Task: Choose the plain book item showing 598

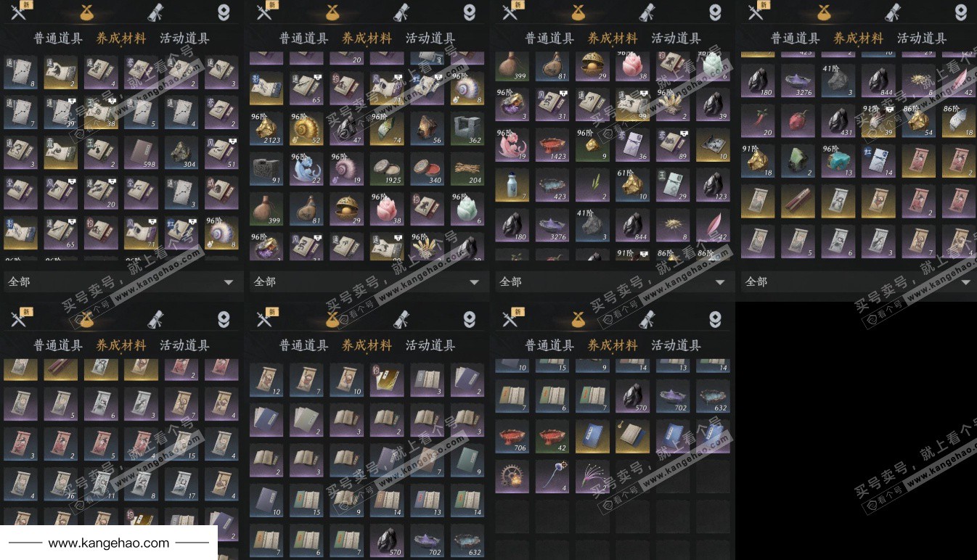Action: (x=142, y=152)
